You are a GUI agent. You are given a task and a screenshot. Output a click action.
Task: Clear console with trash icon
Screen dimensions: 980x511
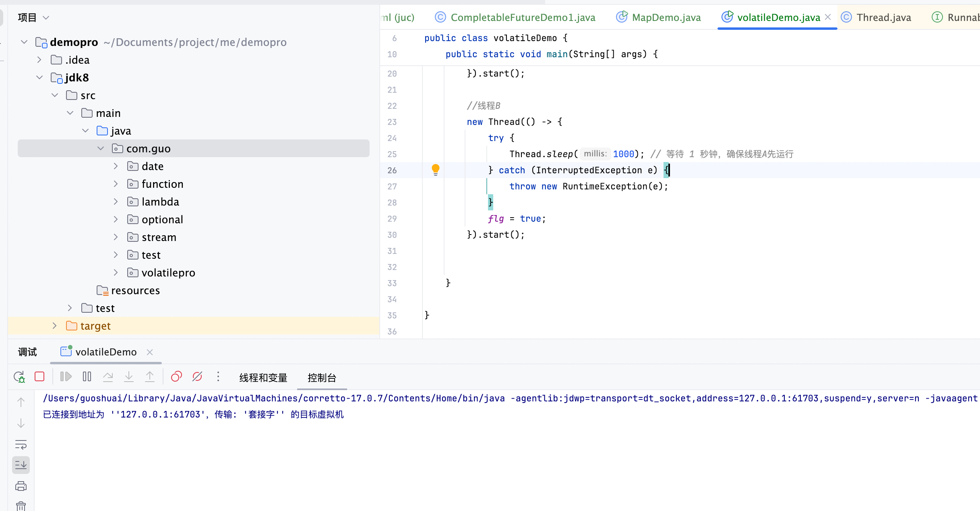click(x=21, y=506)
